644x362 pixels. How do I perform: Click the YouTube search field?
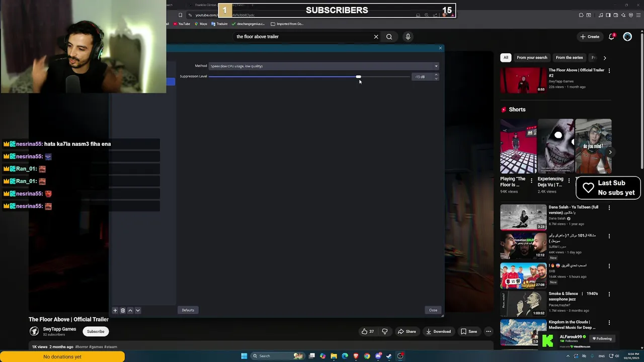[x=302, y=37]
